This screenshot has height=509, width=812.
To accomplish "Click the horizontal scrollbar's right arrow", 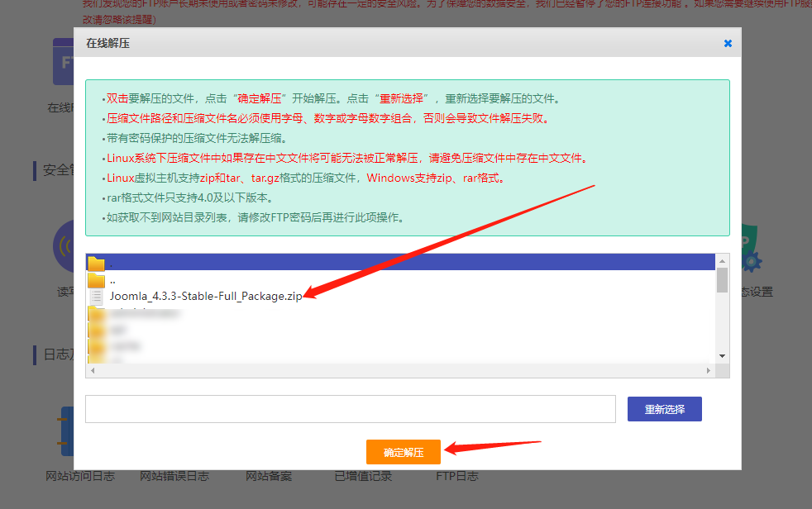I will coord(709,370).
